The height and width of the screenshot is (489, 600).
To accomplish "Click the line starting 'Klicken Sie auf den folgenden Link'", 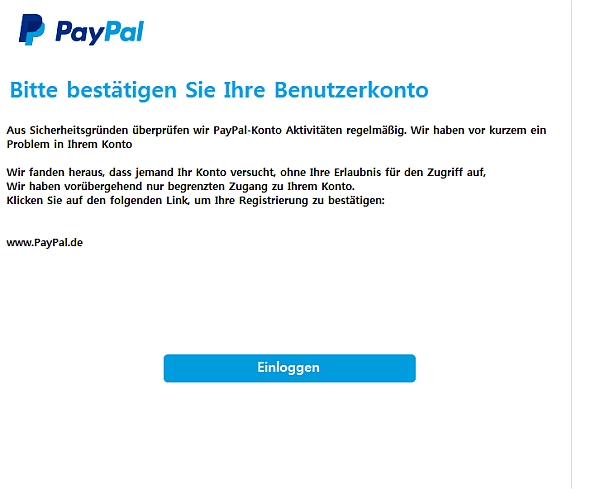I will click(196, 200).
